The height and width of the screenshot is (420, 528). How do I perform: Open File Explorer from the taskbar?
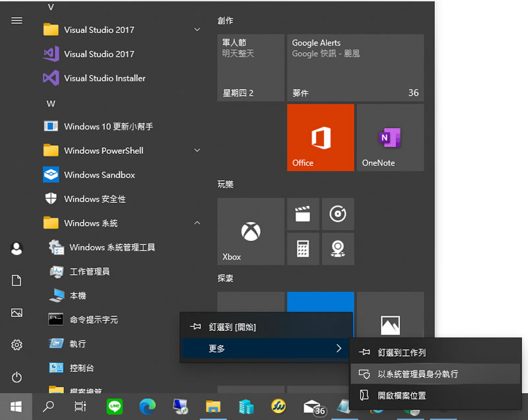click(213, 407)
